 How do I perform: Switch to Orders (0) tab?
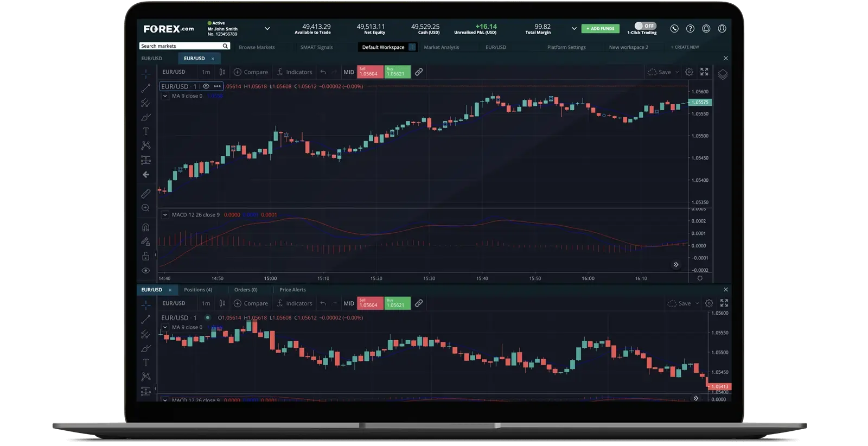tap(246, 290)
